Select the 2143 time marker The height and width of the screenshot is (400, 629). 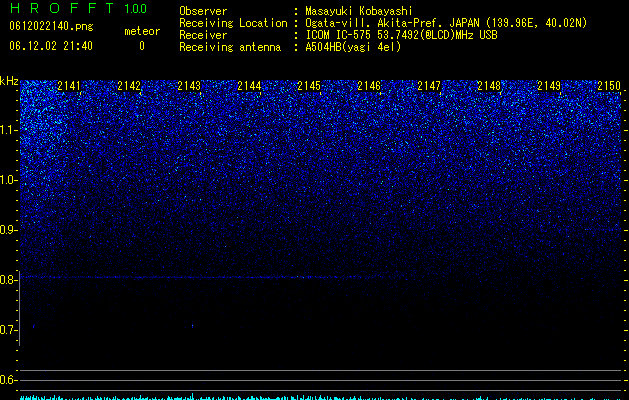tap(189, 86)
